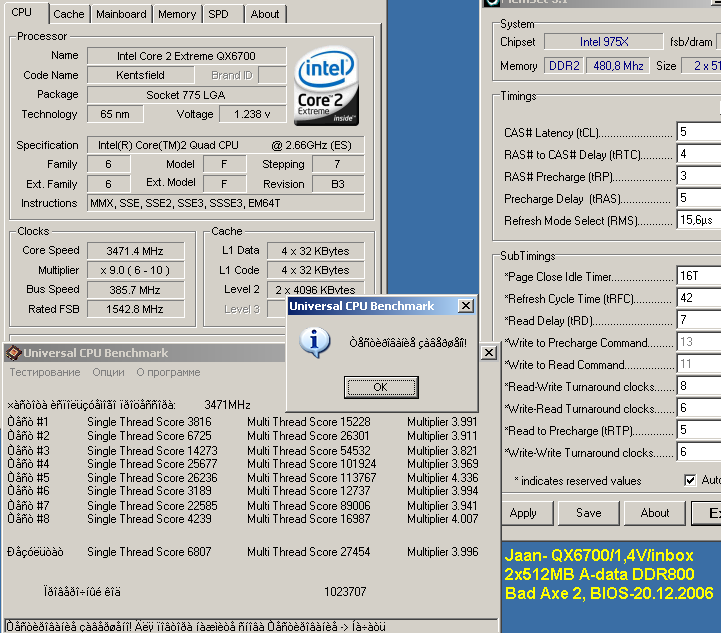Open Precharge Delay (tRAS) value dropdown
The height and width of the screenshot is (633, 721).
(699, 198)
